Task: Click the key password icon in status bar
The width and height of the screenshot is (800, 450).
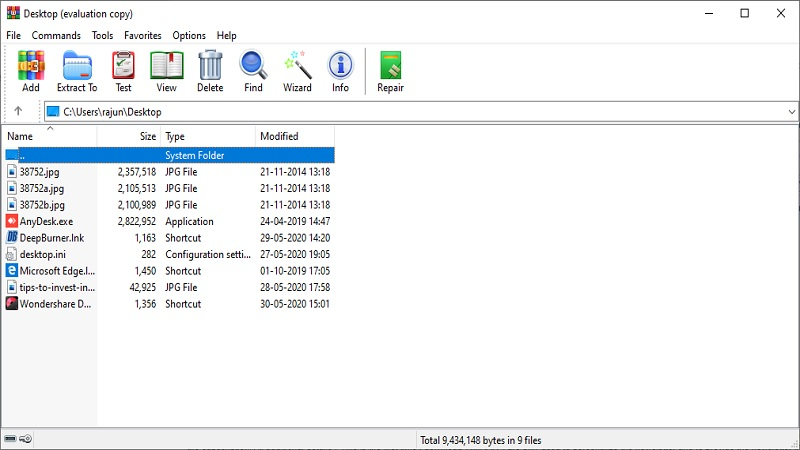Action: click(26, 439)
